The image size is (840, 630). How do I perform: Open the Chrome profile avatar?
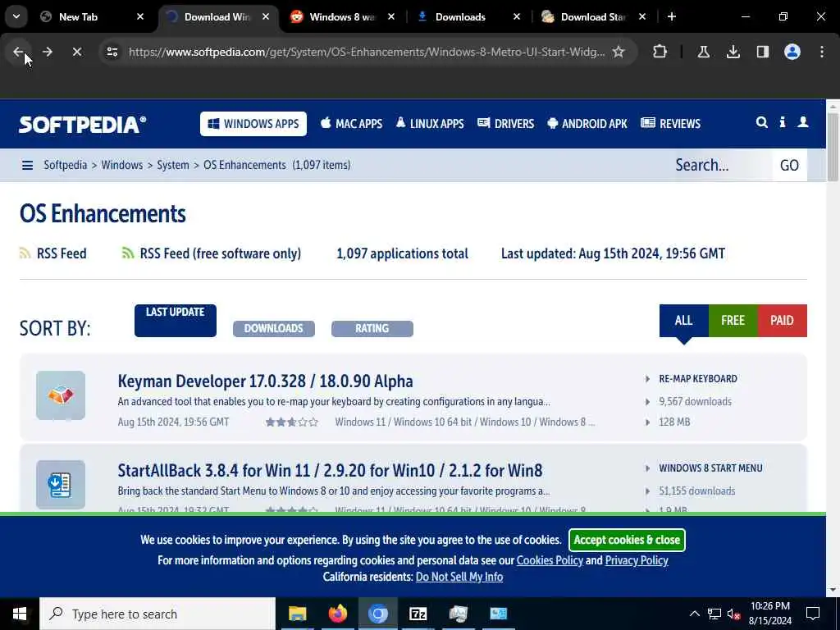792,52
